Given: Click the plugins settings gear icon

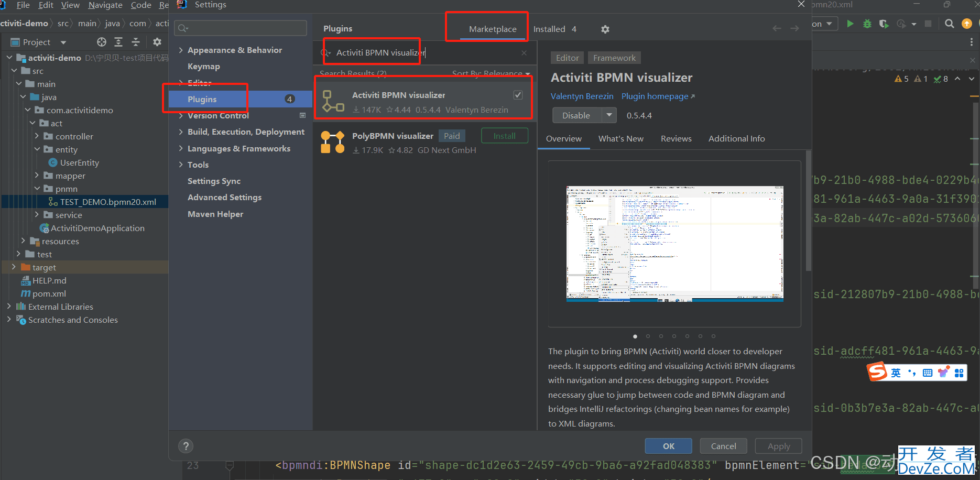Looking at the screenshot, I should 605,29.
